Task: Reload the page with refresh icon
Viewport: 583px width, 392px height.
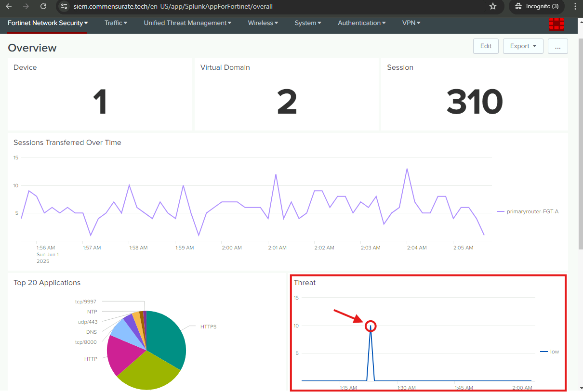Action: tap(43, 6)
